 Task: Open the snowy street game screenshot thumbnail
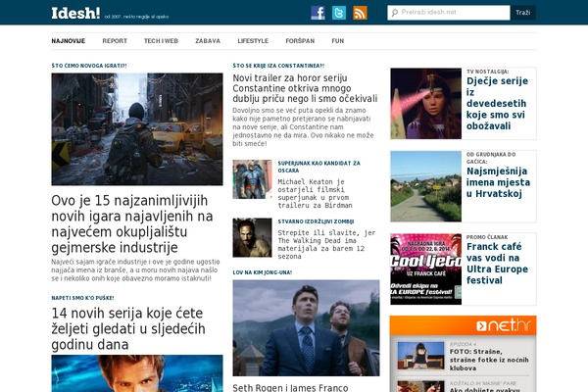(137, 129)
